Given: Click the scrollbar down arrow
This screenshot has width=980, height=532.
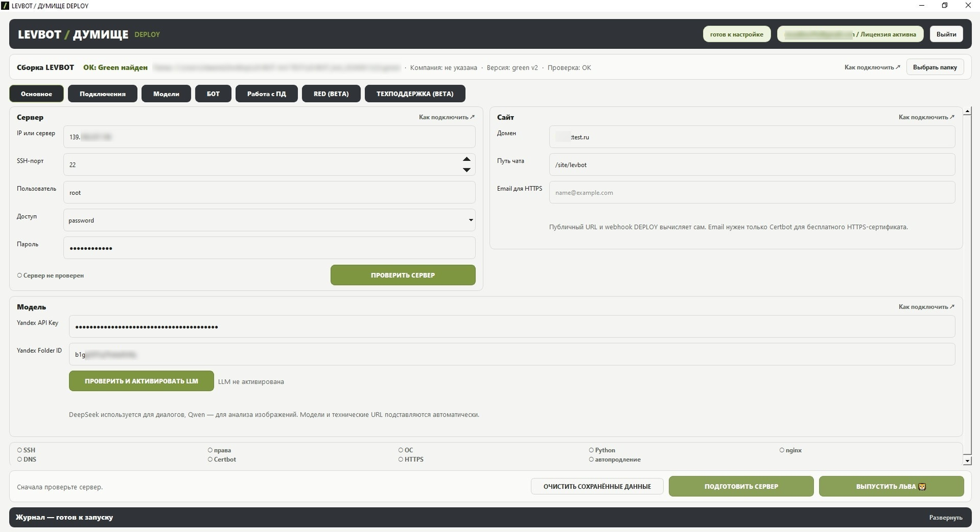Looking at the screenshot, I should point(968,461).
